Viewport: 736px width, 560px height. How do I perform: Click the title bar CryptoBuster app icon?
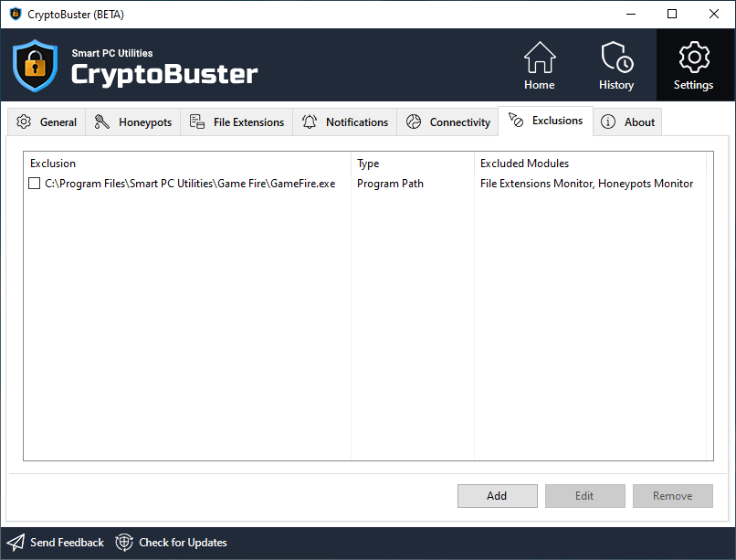click(16, 14)
